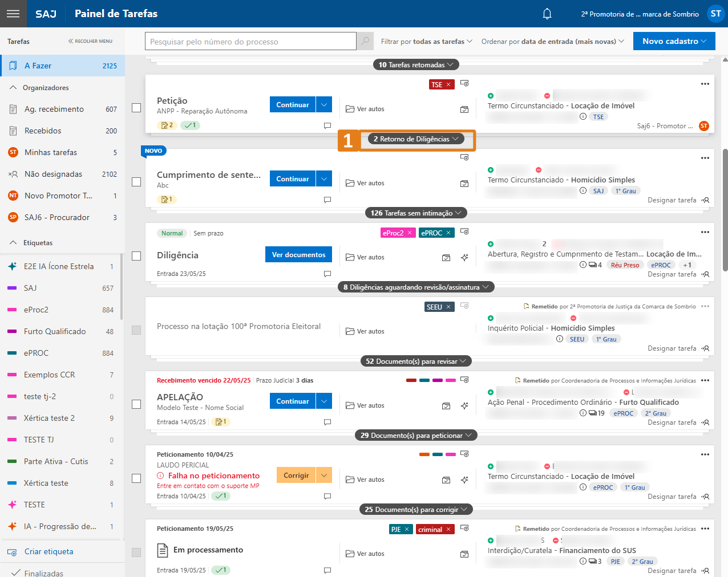728x577 pixels.
Task: Click the info icon next to the SAJ badge
Action: (x=583, y=191)
